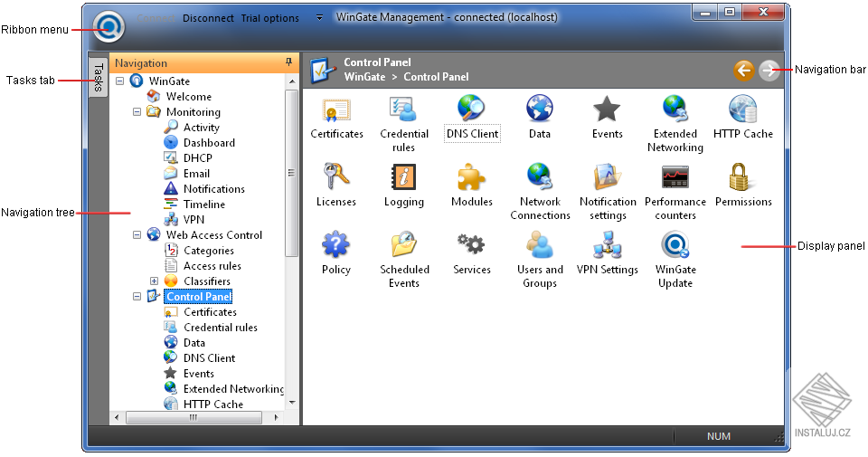The width and height of the screenshot is (868, 457).
Task: Select Control Panel node in navigation tree
Action: pos(198,296)
